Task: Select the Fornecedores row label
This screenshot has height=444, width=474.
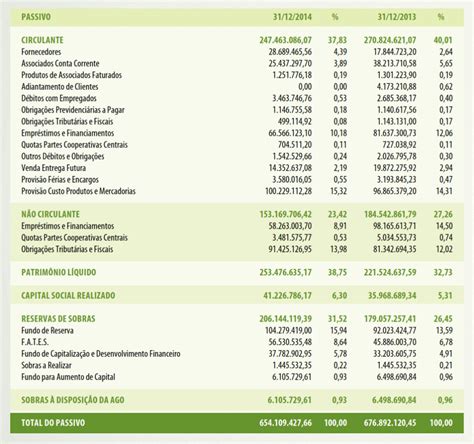Action: (x=41, y=52)
